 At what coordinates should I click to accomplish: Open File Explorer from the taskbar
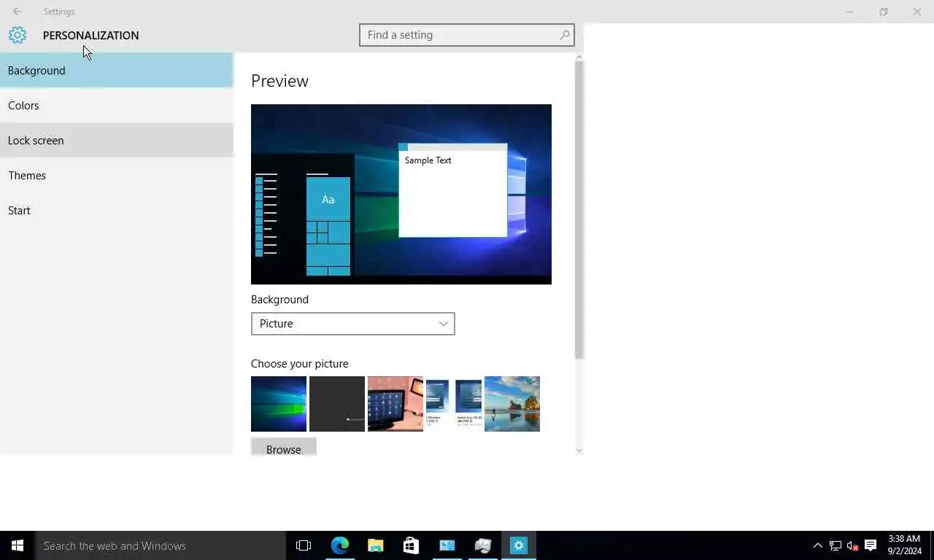tap(375, 545)
